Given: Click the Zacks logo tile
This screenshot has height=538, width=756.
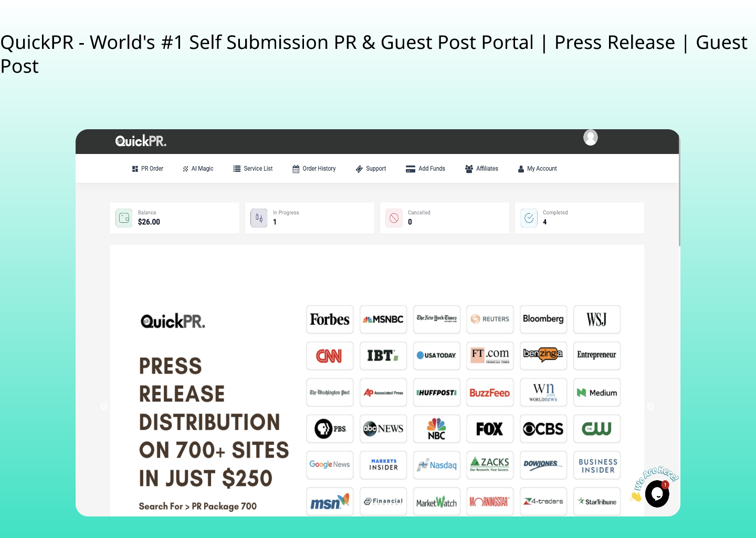Looking at the screenshot, I should [490, 465].
